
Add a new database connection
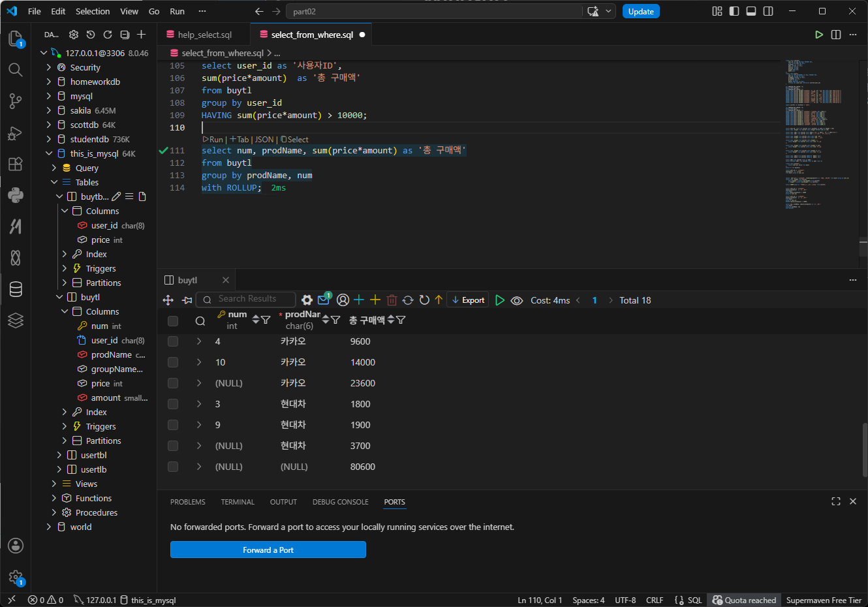tap(142, 35)
